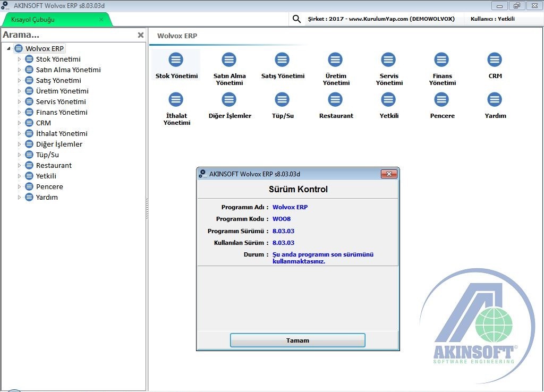544x392 pixels.
Task: Expand İthalat Yönetimi tree node
Action: coord(20,133)
